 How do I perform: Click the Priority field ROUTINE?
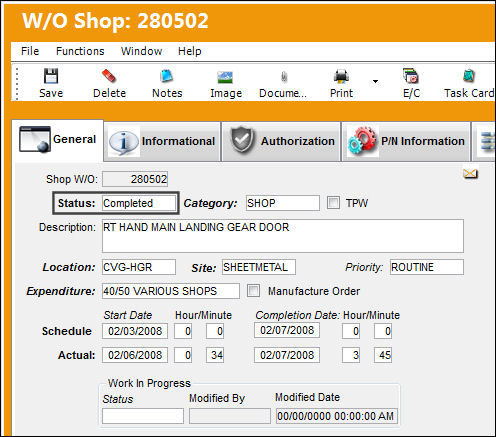pos(427,267)
